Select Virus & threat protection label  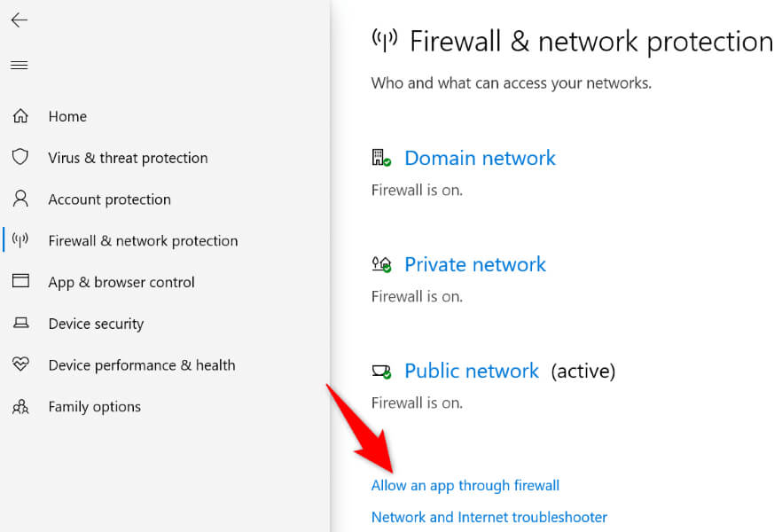[128, 158]
